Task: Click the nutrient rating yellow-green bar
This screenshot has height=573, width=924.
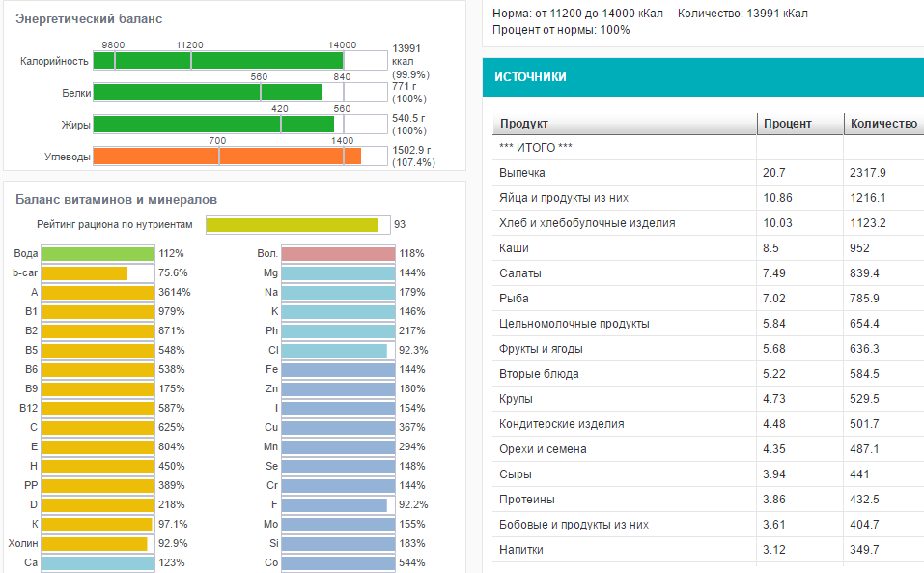Action: tap(292, 225)
